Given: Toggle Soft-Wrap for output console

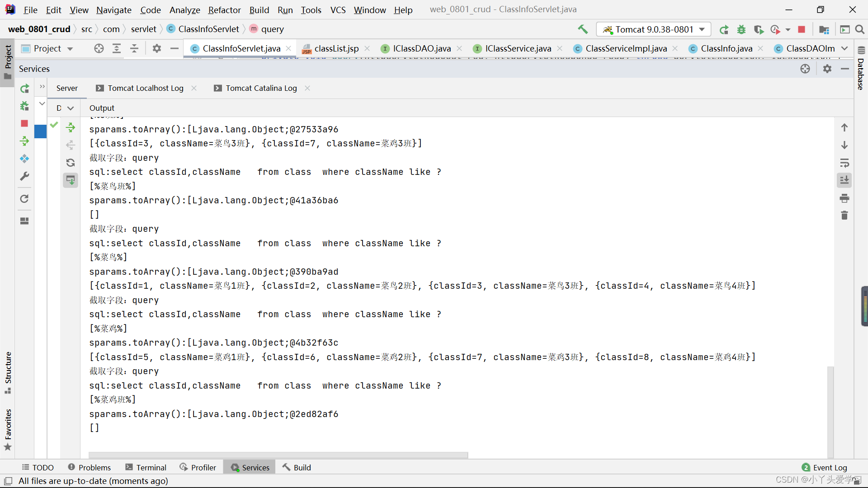Looking at the screenshot, I should click(844, 163).
